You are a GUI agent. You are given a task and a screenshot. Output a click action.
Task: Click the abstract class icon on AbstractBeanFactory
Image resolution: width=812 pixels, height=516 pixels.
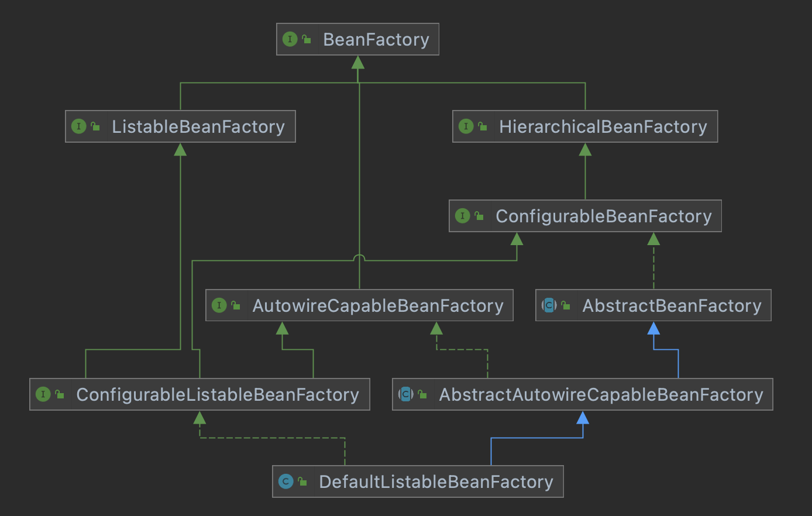[549, 305]
